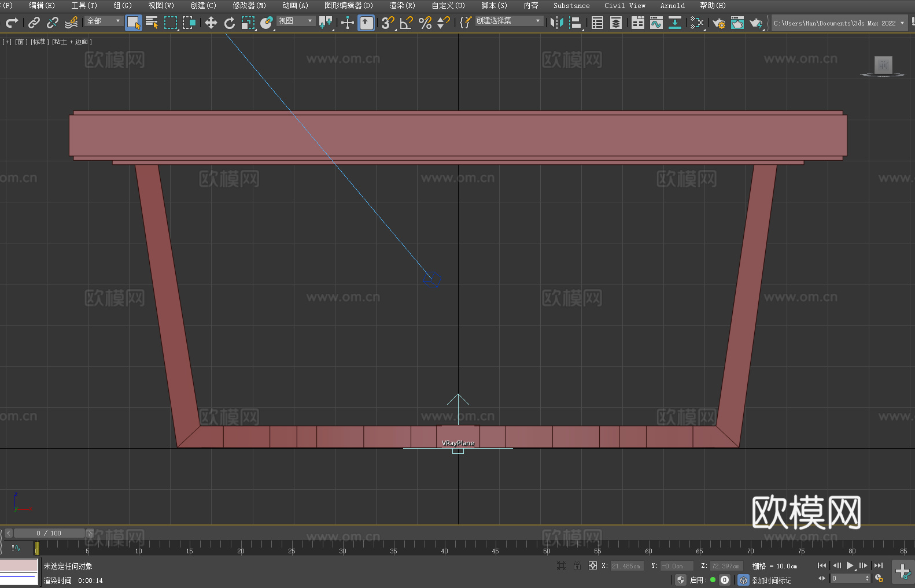This screenshot has width=915, height=588.
Task: Open the project path dropdown
Action: pyautogui.click(x=839, y=23)
